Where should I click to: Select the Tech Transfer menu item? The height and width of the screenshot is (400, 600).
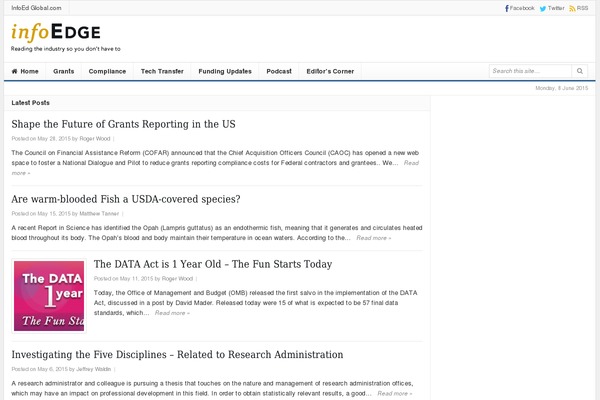pos(162,71)
